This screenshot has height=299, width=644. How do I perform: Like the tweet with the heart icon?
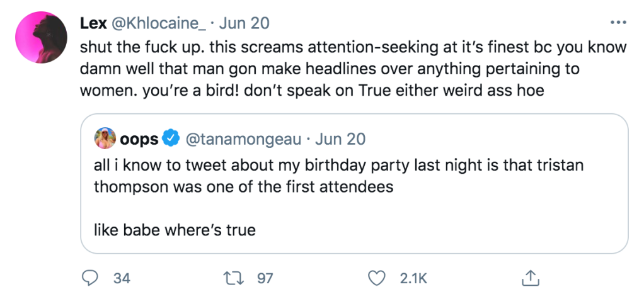[376, 277]
